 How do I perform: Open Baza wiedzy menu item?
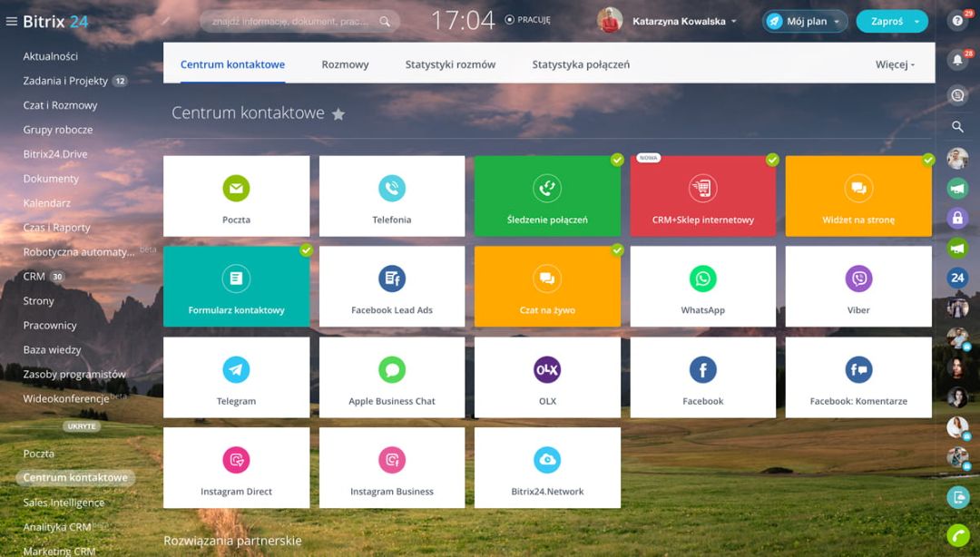(x=52, y=349)
